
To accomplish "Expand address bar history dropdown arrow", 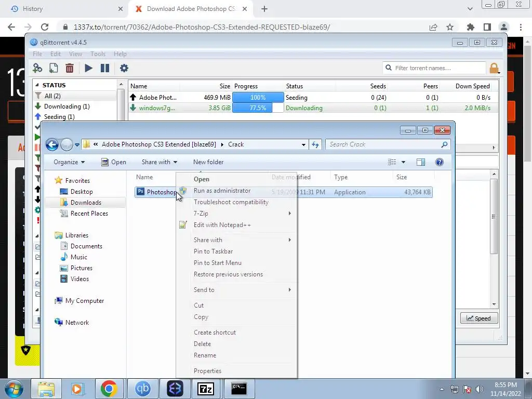I will coord(303,144).
